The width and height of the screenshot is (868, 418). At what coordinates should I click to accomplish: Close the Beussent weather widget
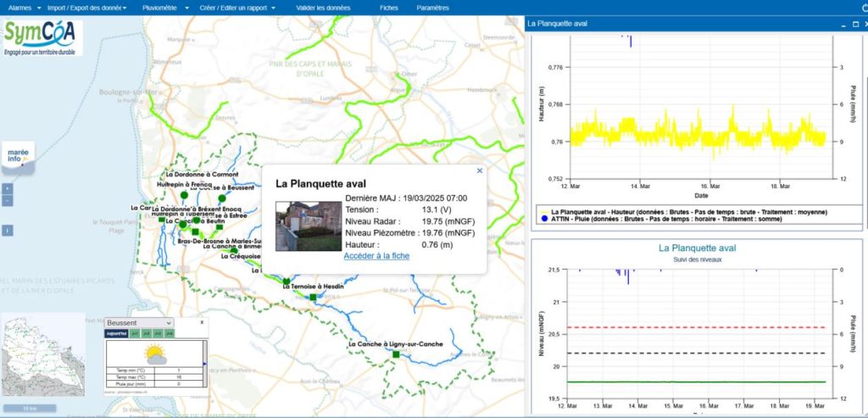tap(202, 323)
